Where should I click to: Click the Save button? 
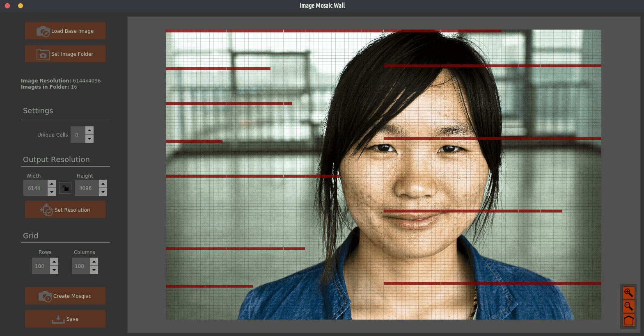pyautogui.click(x=65, y=319)
